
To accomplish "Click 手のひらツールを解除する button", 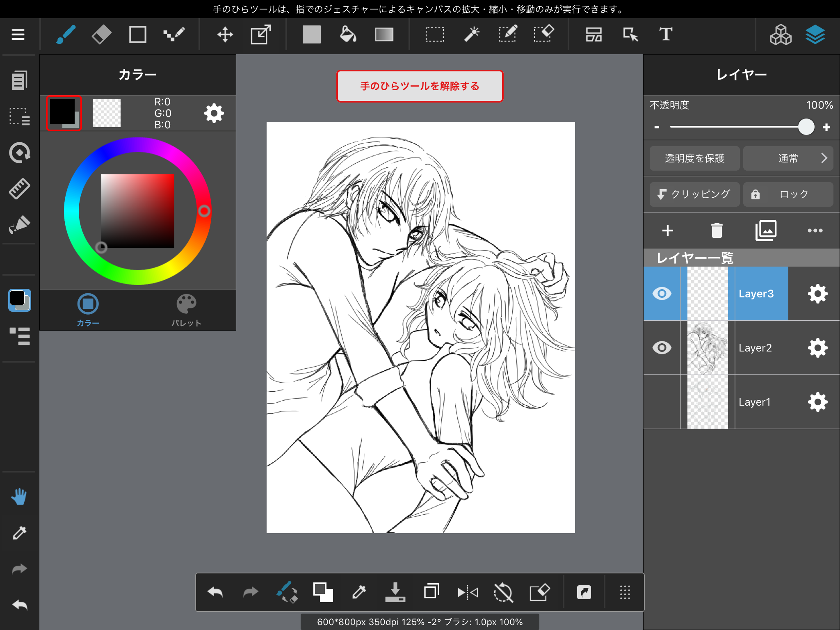I will pos(420,86).
